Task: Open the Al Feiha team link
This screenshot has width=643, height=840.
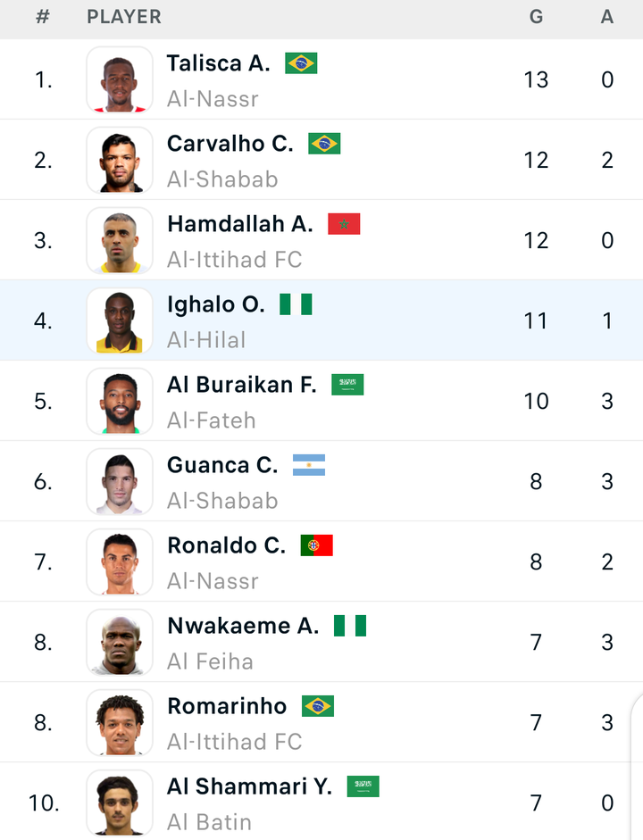Action: [210, 661]
